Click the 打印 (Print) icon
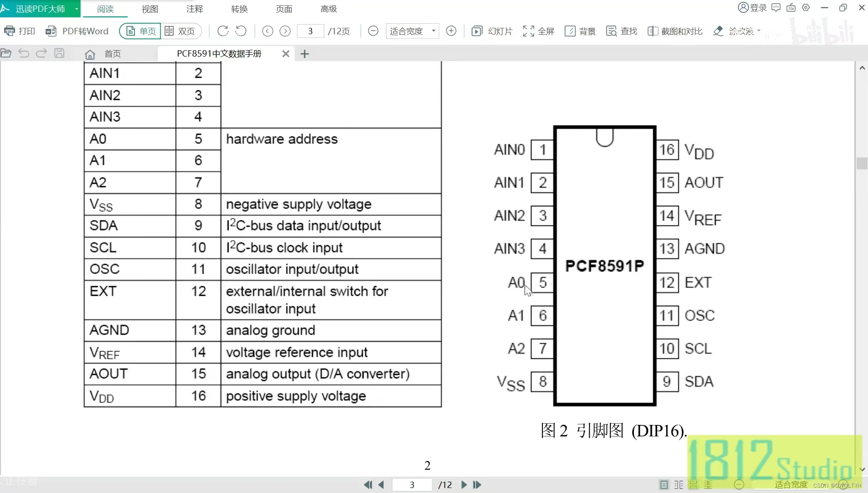The image size is (868, 493). [x=20, y=31]
